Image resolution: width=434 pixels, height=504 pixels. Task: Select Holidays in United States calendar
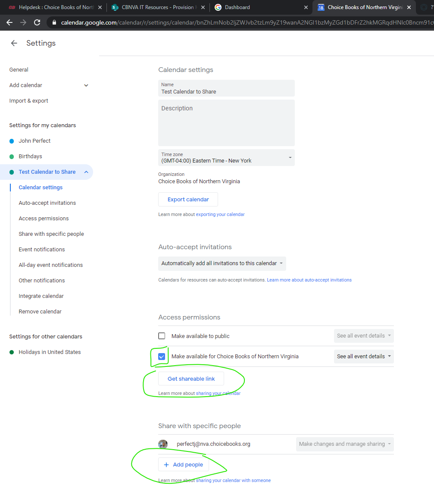tap(50, 352)
